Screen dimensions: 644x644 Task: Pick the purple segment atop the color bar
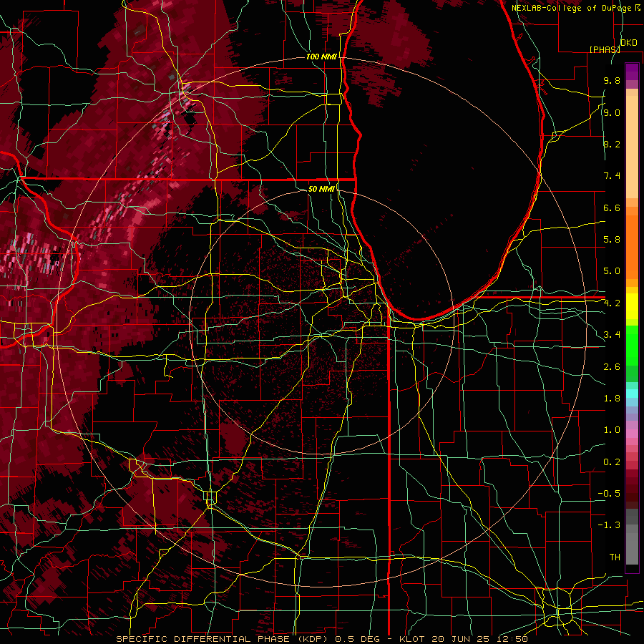pyautogui.click(x=632, y=72)
